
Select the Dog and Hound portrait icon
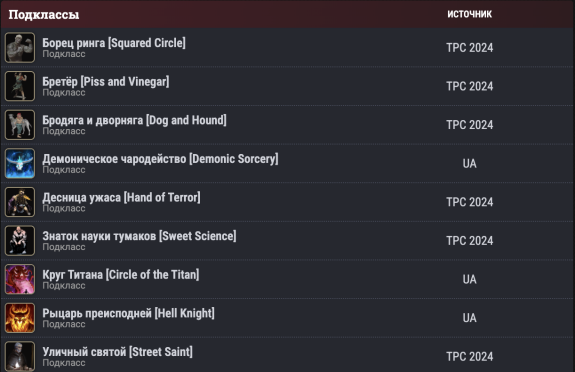(20, 125)
